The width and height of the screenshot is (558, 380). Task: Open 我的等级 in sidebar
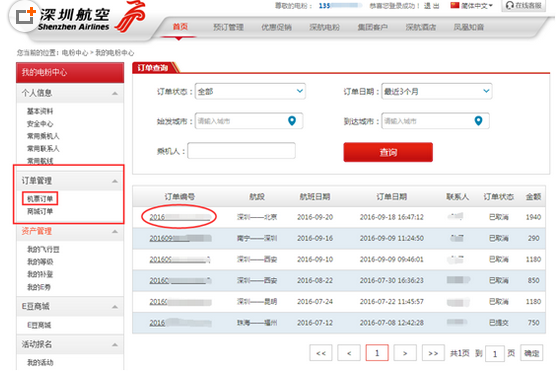[x=40, y=262]
